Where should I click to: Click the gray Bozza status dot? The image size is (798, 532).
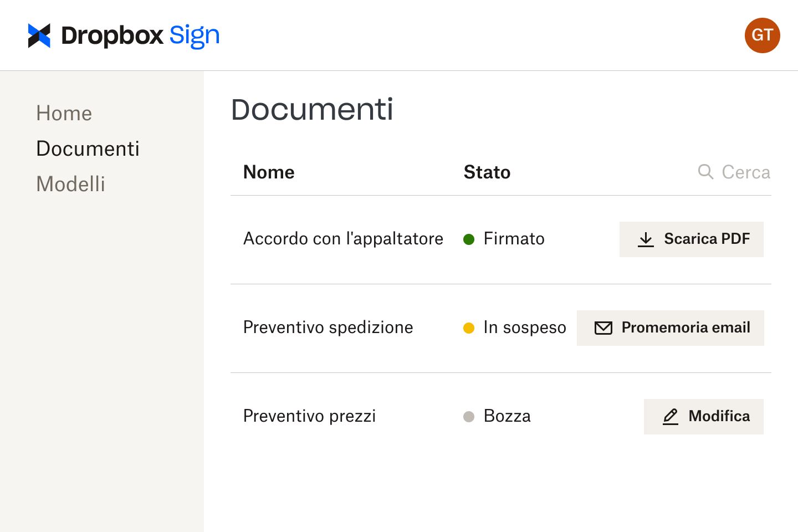469,416
